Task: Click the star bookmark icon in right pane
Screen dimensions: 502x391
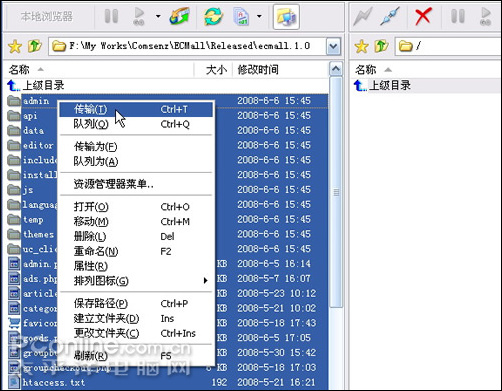Action: [x=361, y=46]
